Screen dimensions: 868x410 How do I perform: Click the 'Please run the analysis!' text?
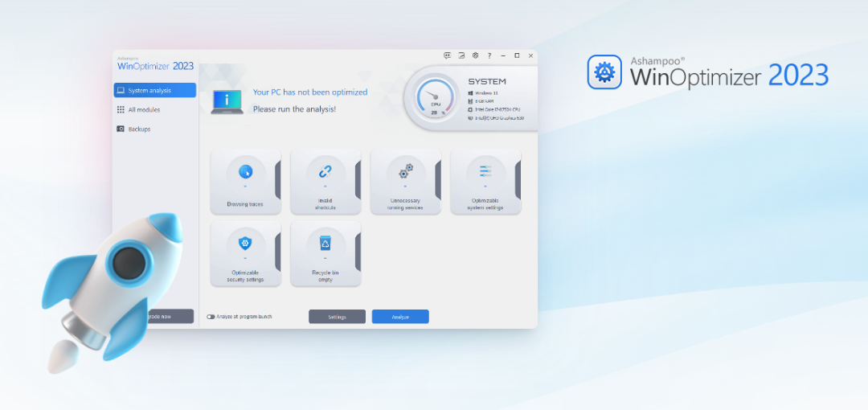coord(294,109)
